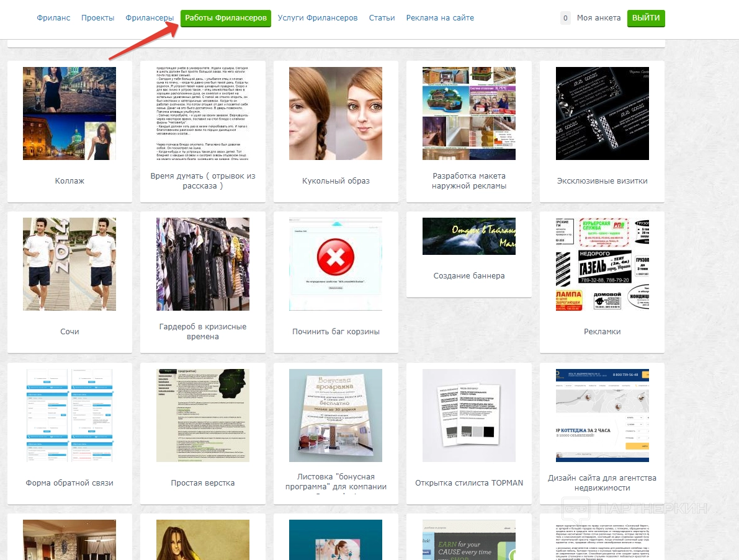Open the teal background woman thumbnail

tap(336, 540)
